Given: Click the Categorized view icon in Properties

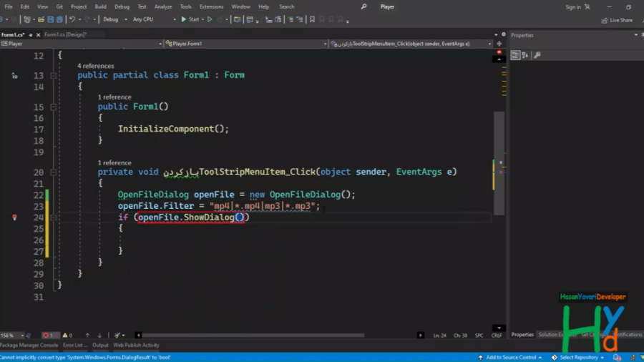Looking at the screenshot, I should tap(516, 55).
